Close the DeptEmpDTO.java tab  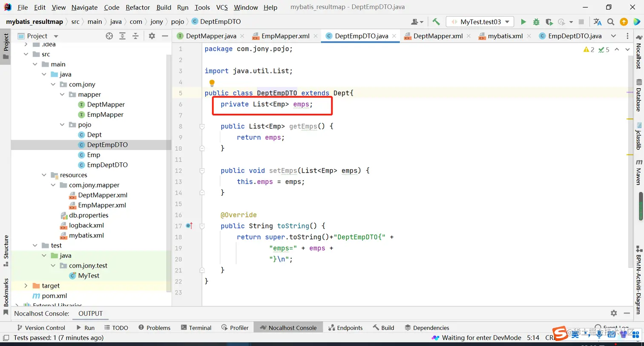click(394, 36)
